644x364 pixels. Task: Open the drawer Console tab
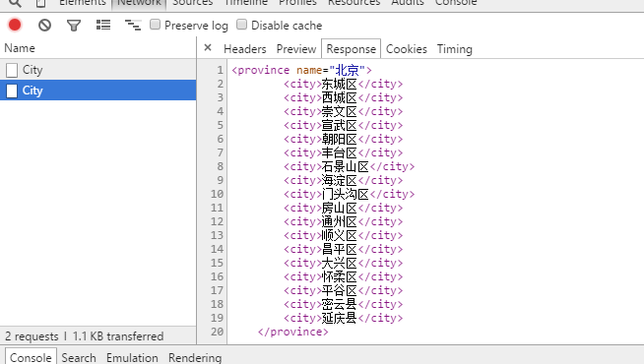(x=31, y=357)
